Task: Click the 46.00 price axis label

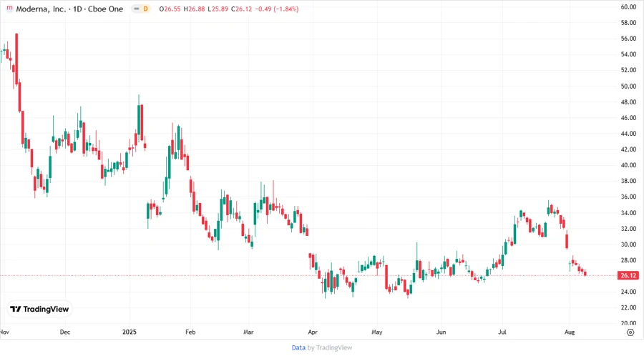Action: (628, 118)
